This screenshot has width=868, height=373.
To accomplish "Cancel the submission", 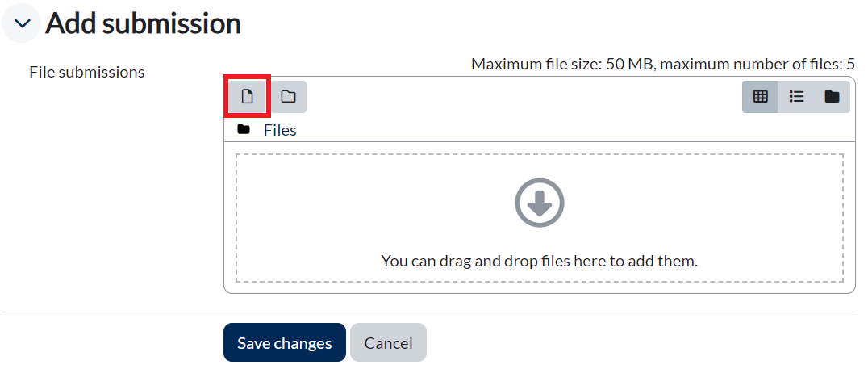I will tap(388, 343).
